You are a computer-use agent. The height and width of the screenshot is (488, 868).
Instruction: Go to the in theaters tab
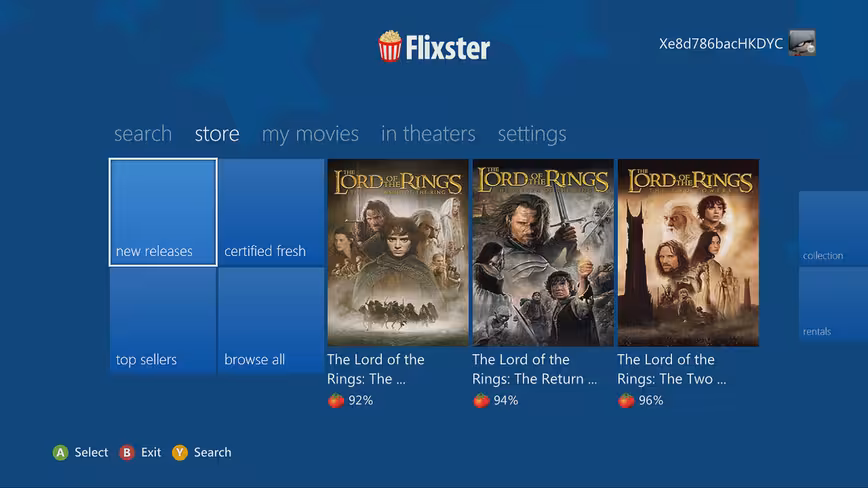[x=428, y=134]
